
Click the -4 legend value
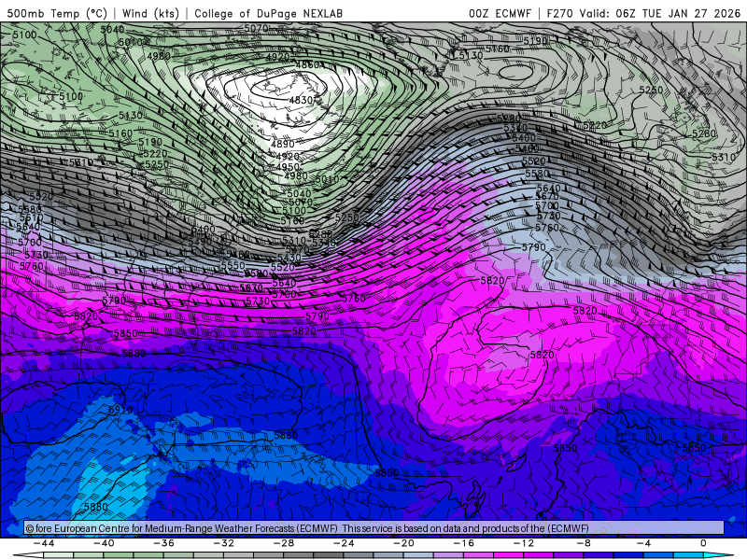click(644, 543)
